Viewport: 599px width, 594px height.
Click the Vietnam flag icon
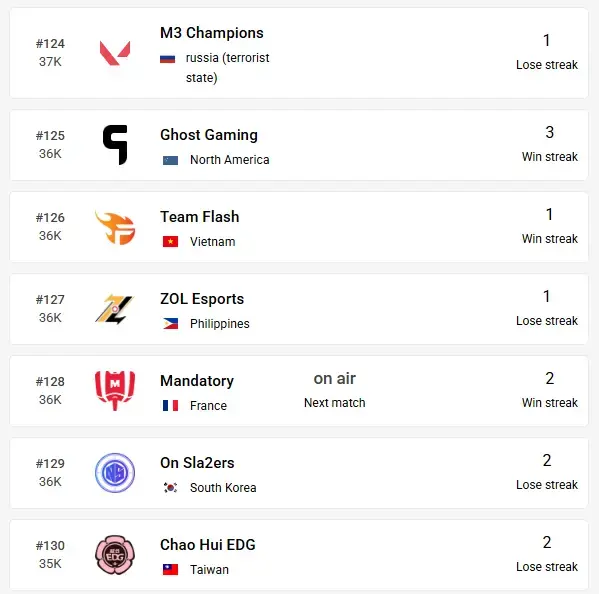pyautogui.click(x=170, y=242)
